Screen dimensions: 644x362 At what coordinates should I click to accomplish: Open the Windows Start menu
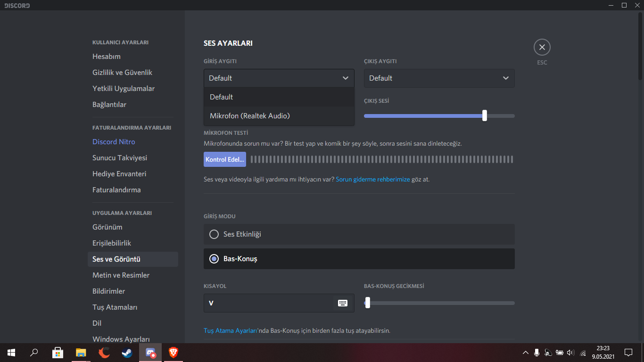[11, 353]
